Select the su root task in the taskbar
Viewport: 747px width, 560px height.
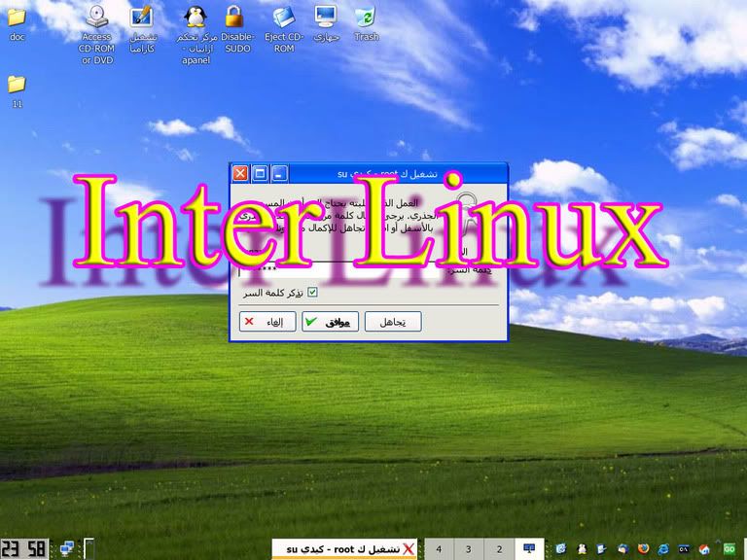click(x=344, y=549)
